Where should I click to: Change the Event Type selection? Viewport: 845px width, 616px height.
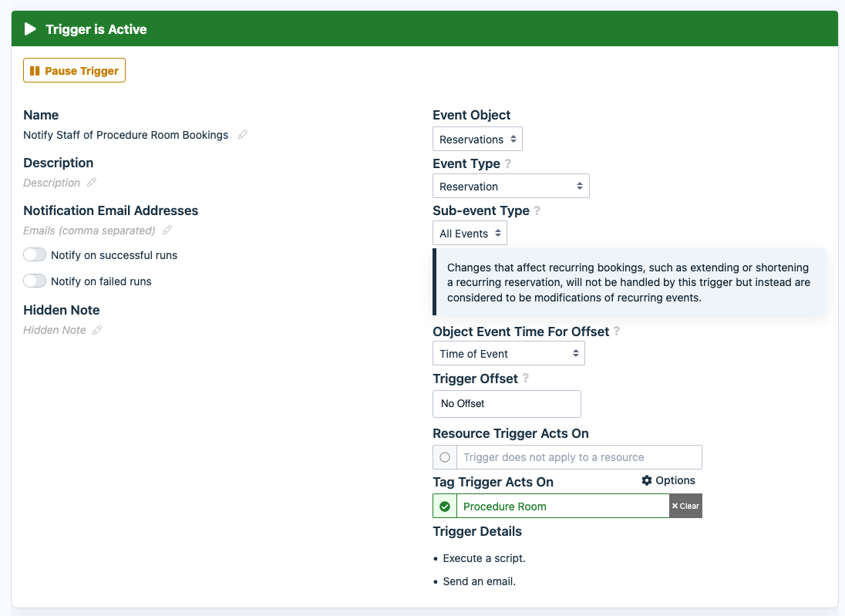pos(510,185)
